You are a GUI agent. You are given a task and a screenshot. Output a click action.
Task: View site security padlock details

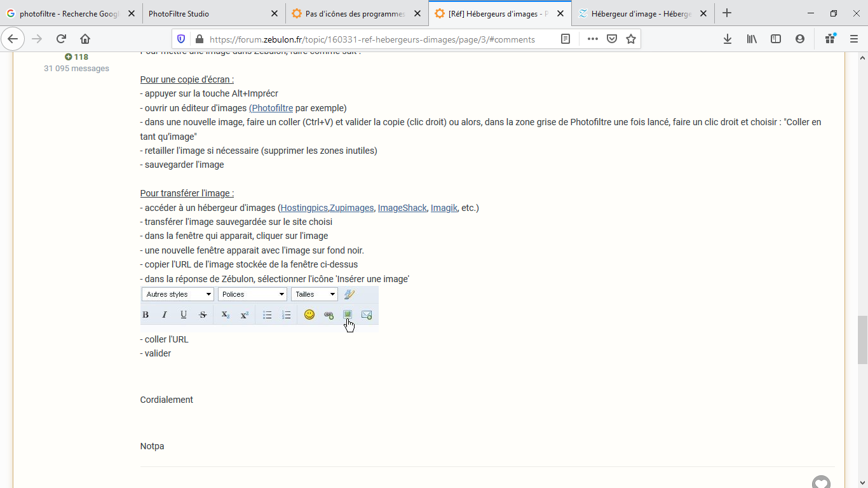(198, 39)
